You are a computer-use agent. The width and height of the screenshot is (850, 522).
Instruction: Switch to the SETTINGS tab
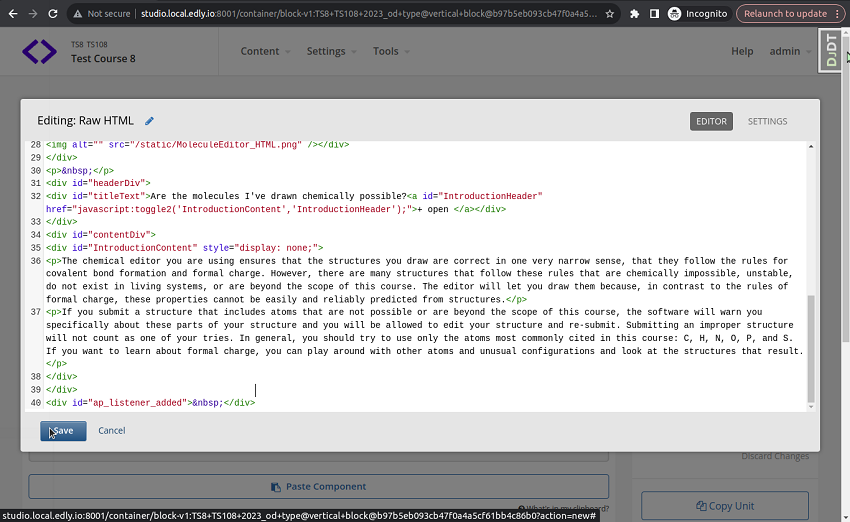[767, 121]
